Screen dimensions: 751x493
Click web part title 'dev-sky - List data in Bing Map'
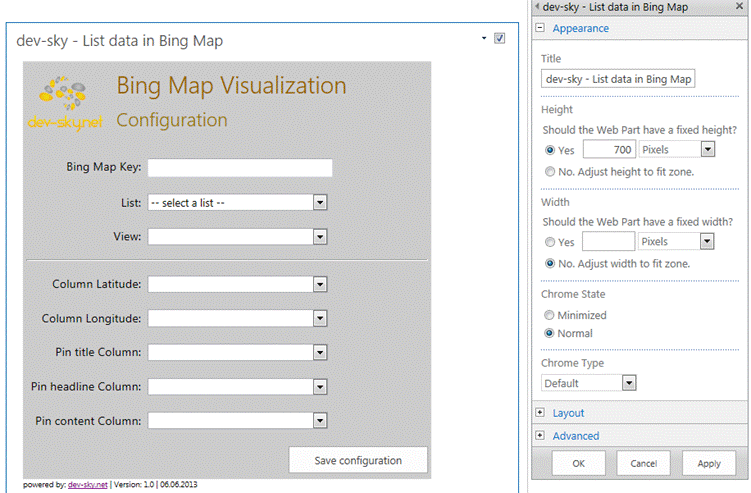[120, 41]
